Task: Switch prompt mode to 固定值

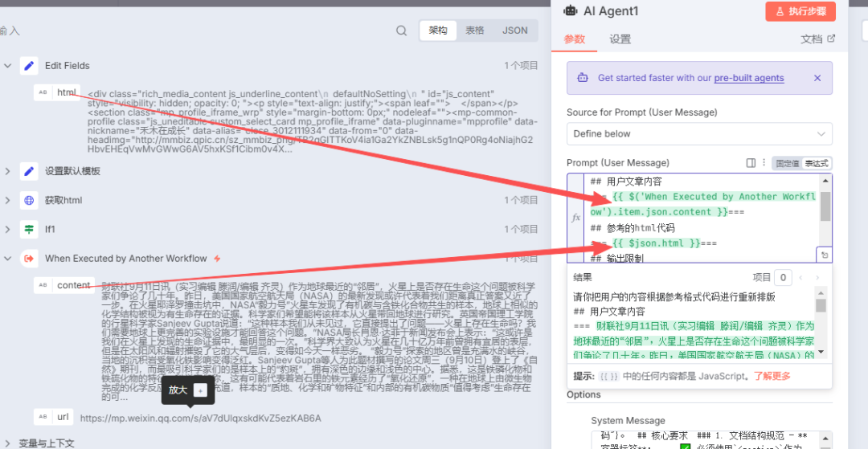Action: tap(787, 163)
